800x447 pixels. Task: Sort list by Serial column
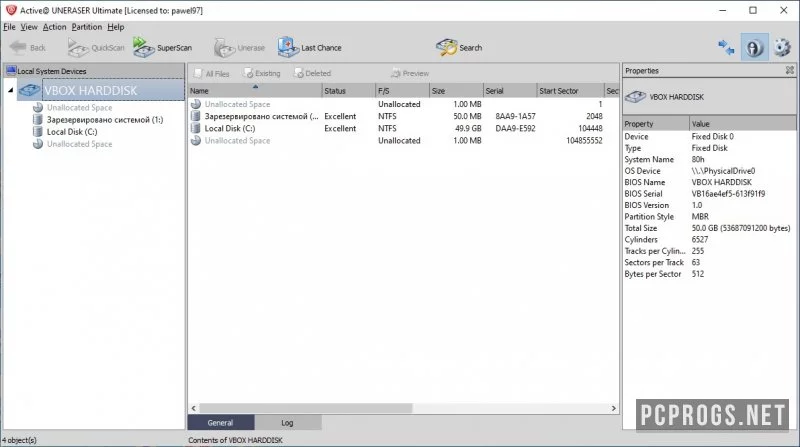click(510, 91)
